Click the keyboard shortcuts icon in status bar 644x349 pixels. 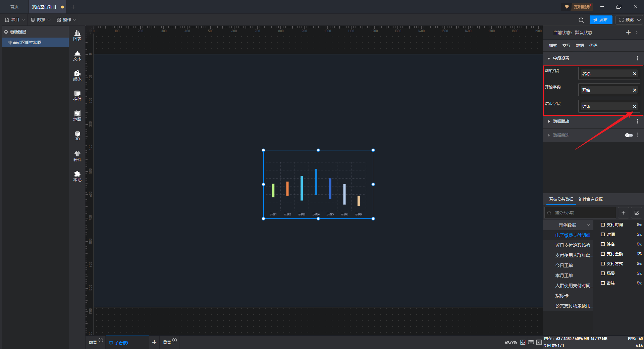click(x=531, y=342)
